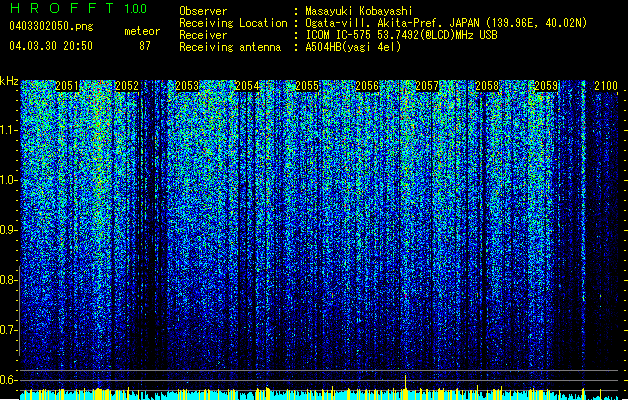The width and height of the screenshot is (629, 400).
Task: Click the 0.7 kHz axis label
Action: point(8,330)
